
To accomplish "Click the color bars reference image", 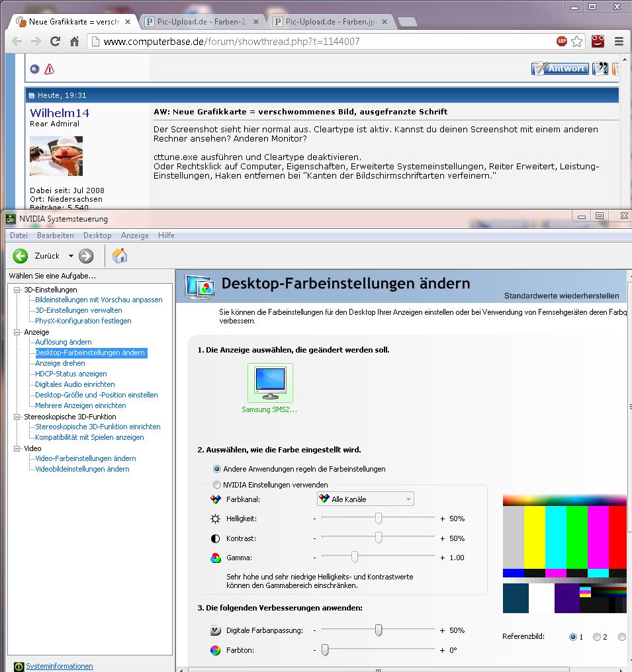I will tap(564, 554).
